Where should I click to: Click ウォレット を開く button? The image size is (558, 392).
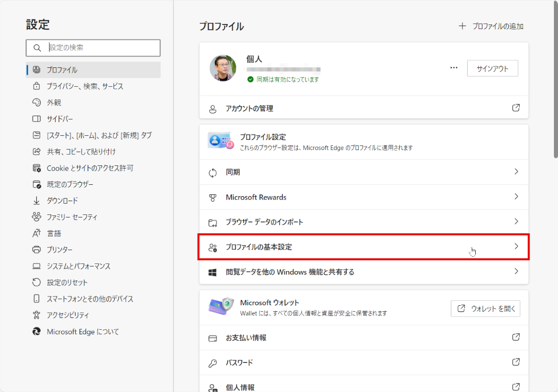[486, 308]
